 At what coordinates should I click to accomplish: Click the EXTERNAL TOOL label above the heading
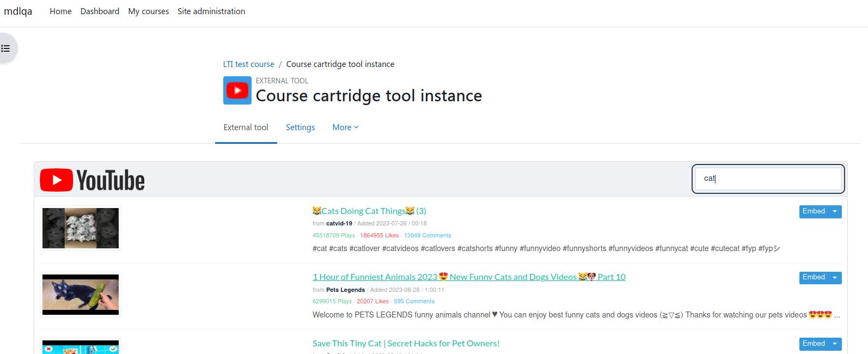pyautogui.click(x=282, y=81)
